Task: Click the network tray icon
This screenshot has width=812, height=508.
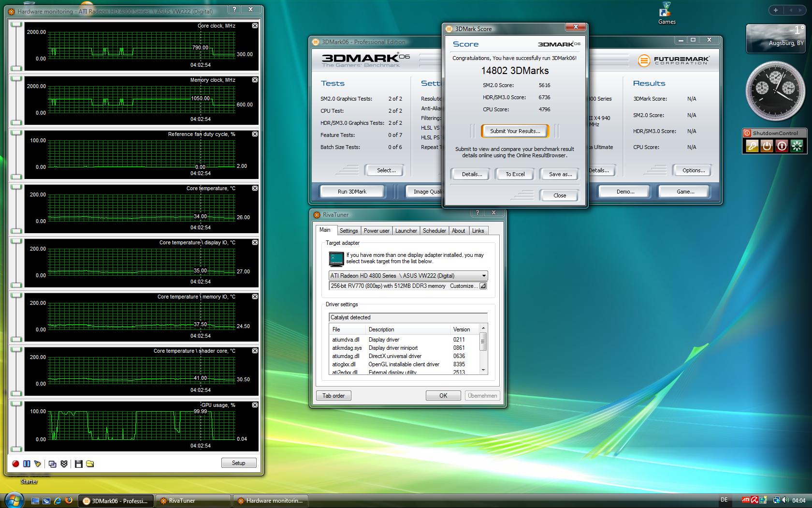Action: pyautogui.click(x=776, y=500)
